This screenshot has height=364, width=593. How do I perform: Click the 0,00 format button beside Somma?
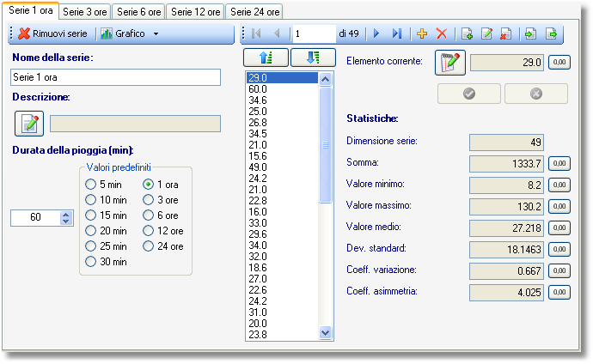[559, 163]
